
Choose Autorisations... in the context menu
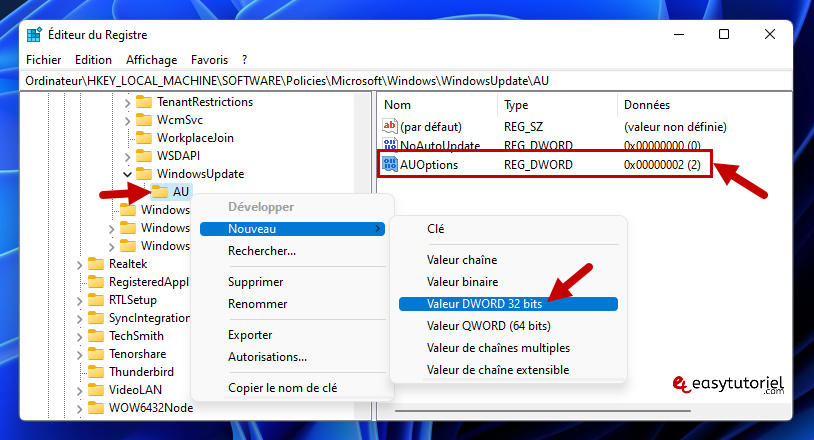292,357
